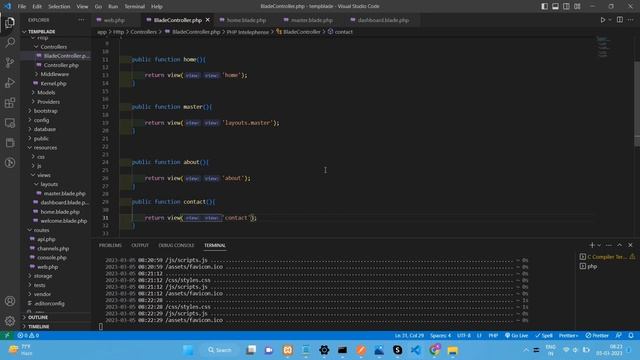This screenshot has width=640, height=360.
Task: Click the Windows Start button
Action: (188, 350)
